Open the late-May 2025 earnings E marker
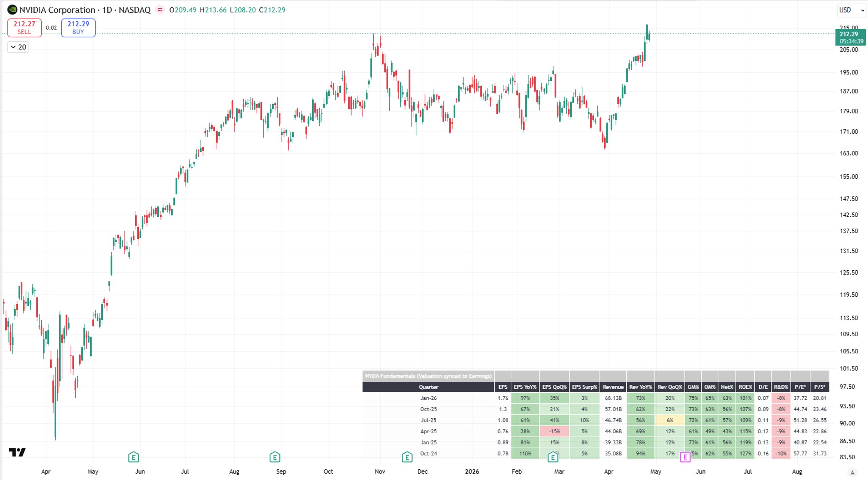Screen dimensions: 868x480 pyautogui.click(x=134, y=457)
